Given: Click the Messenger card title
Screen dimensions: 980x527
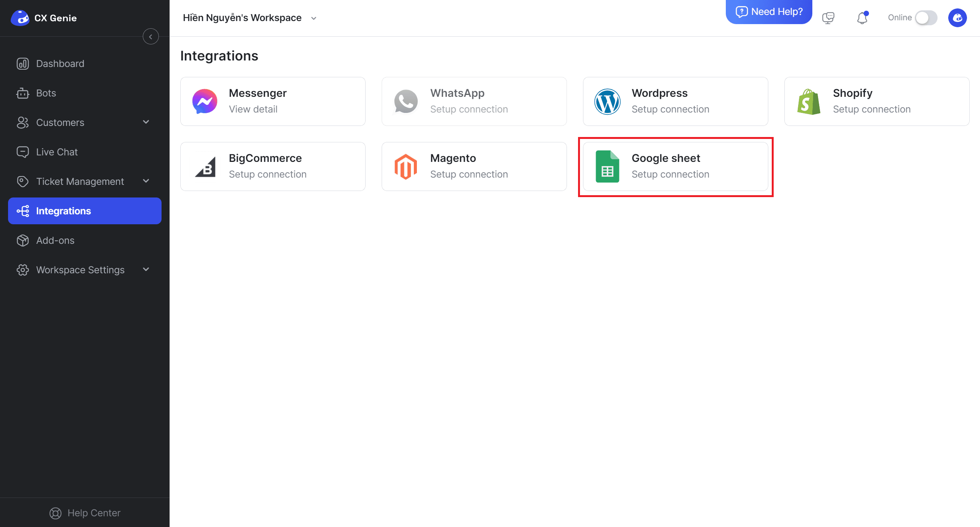Looking at the screenshot, I should point(258,93).
